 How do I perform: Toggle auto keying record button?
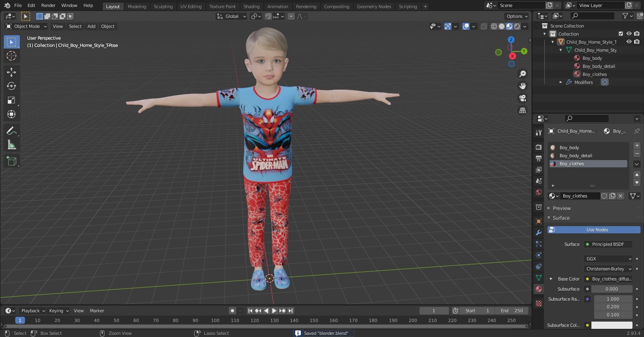click(232, 311)
